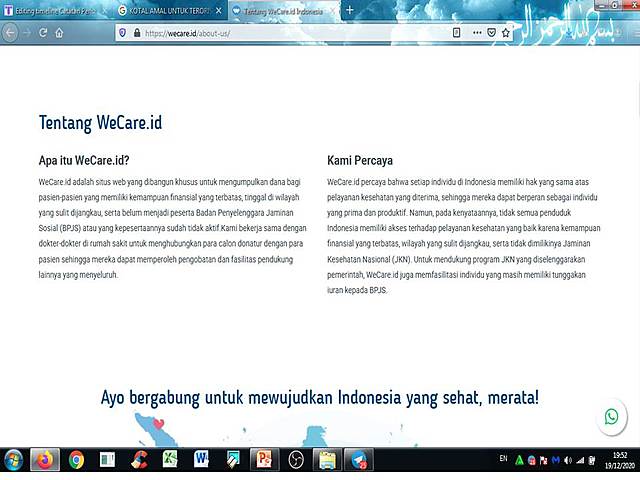Toggle reader view in address bar

pyautogui.click(x=456, y=33)
